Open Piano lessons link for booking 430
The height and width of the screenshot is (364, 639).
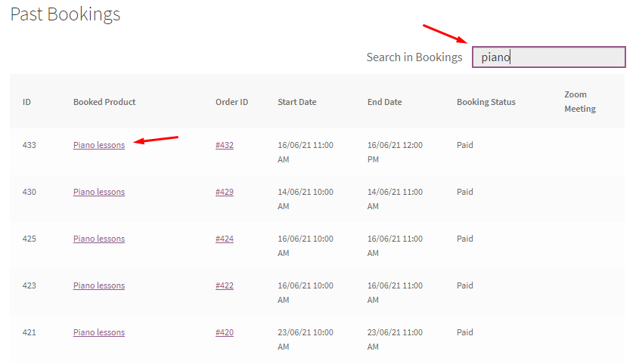99,192
